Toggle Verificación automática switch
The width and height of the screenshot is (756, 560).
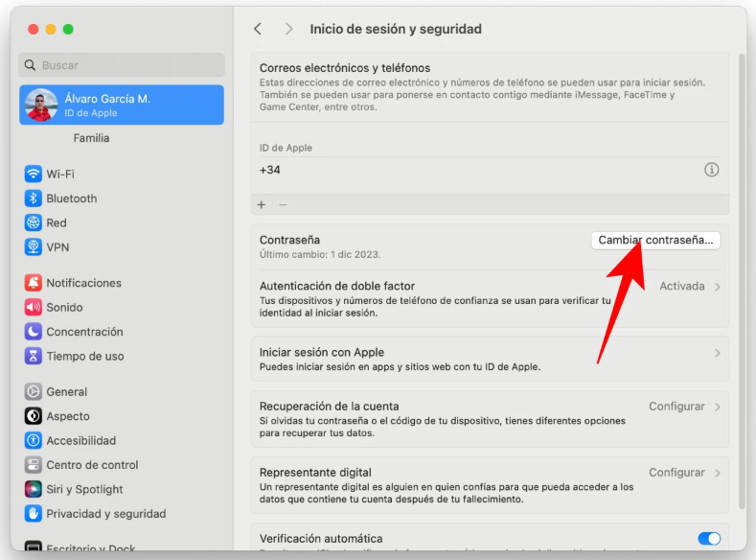(x=709, y=539)
